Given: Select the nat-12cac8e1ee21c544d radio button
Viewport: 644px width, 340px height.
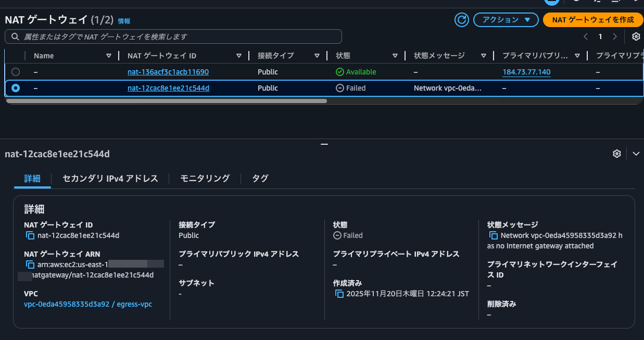Looking at the screenshot, I should click(16, 88).
